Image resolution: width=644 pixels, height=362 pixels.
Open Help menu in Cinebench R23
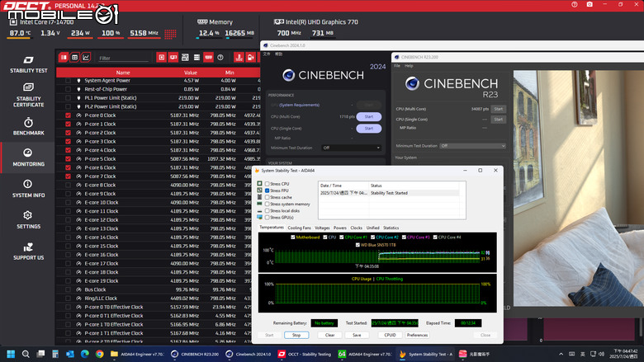click(x=409, y=66)
